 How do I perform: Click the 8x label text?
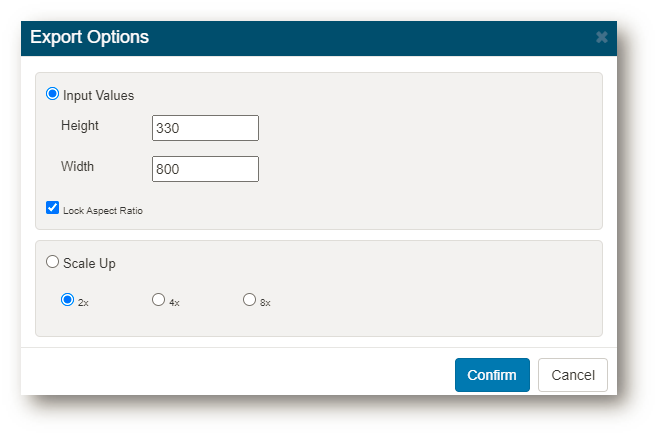pos(265,303)
